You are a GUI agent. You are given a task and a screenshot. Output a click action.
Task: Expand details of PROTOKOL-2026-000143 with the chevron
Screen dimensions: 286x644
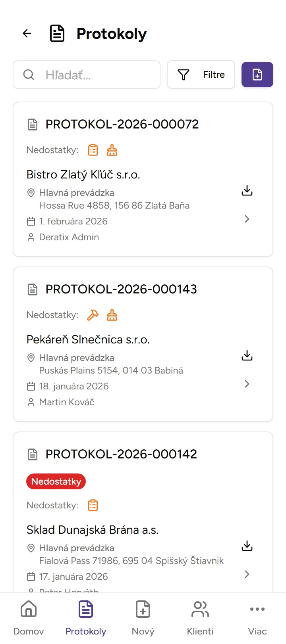(x=247, y=384)
